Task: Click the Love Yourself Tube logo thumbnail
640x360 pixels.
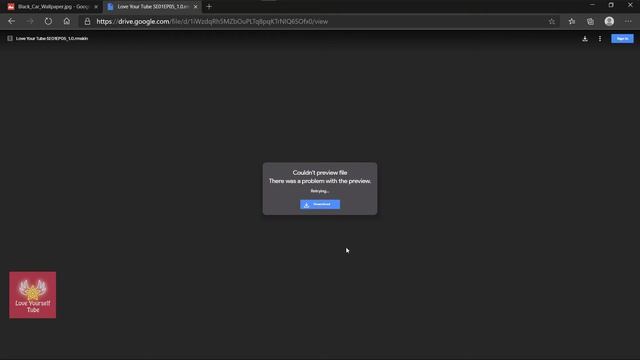Action: coord(33,295)
